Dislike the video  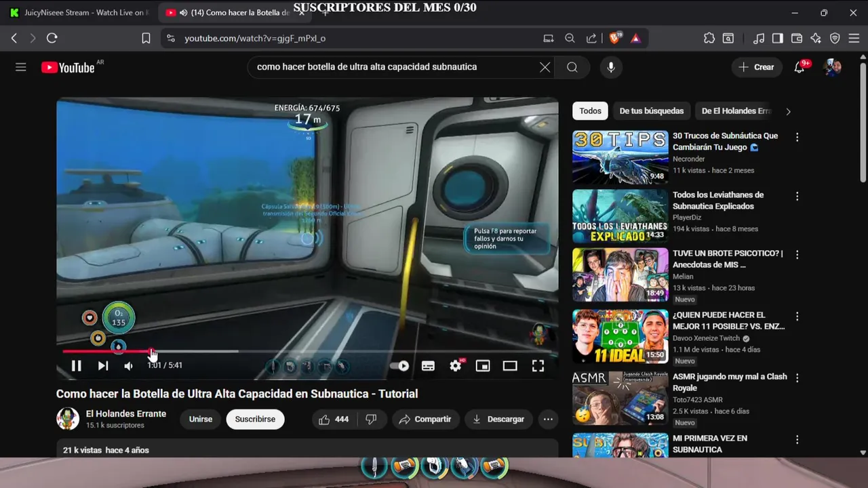[371, 420]
